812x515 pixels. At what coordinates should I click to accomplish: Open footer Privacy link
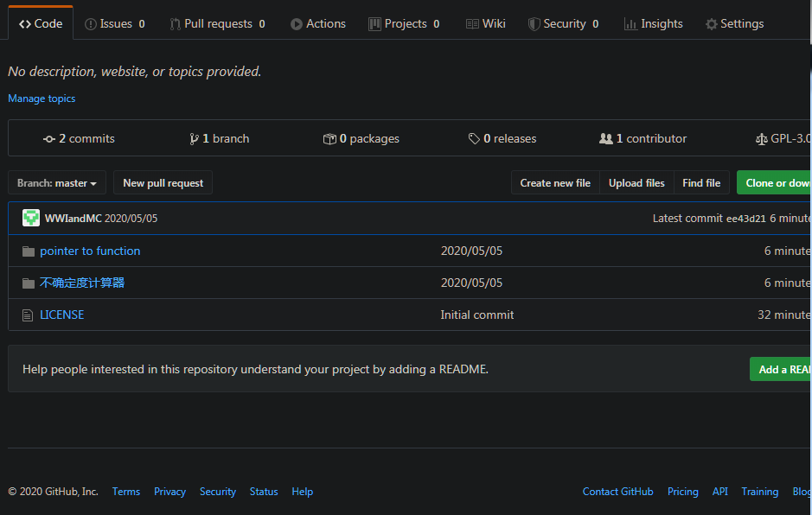point(169,492)
